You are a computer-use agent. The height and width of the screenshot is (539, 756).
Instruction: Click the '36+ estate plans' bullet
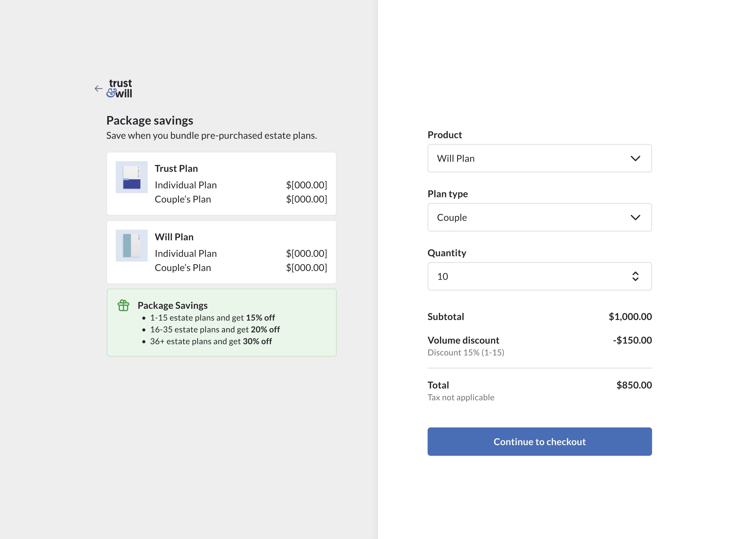(211, 341)
